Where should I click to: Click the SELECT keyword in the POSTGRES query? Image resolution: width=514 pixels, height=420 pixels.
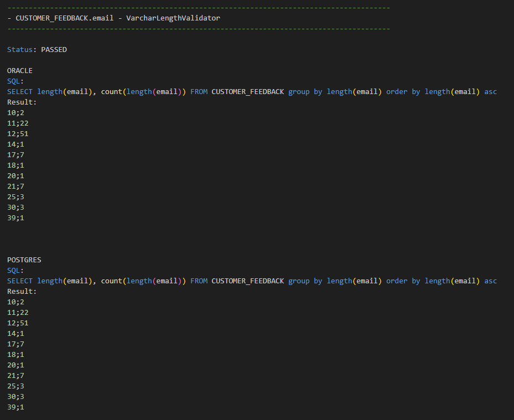point(20,281)
